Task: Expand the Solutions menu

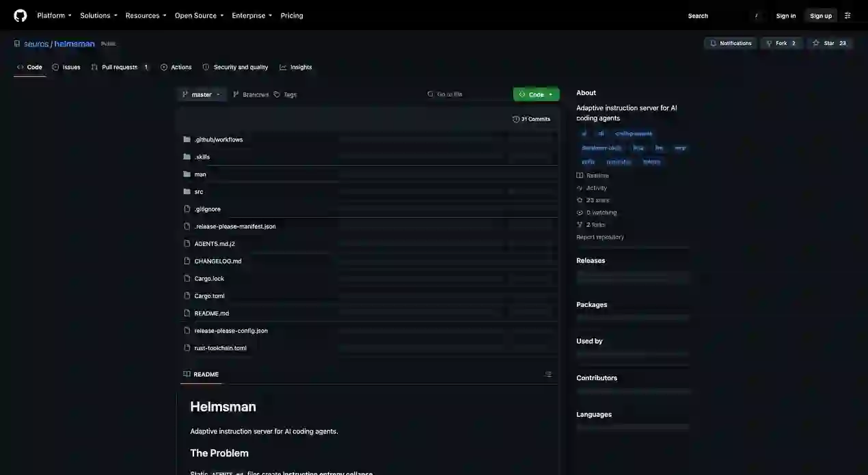Action: pos(98,16)
